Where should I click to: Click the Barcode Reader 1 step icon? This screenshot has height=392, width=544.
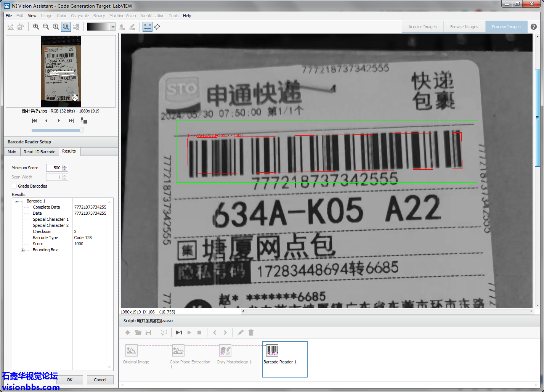click(x=272, y=350)
